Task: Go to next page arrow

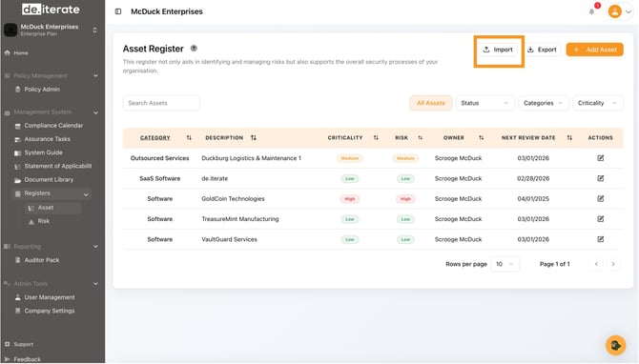Action: tap(613, 264)
